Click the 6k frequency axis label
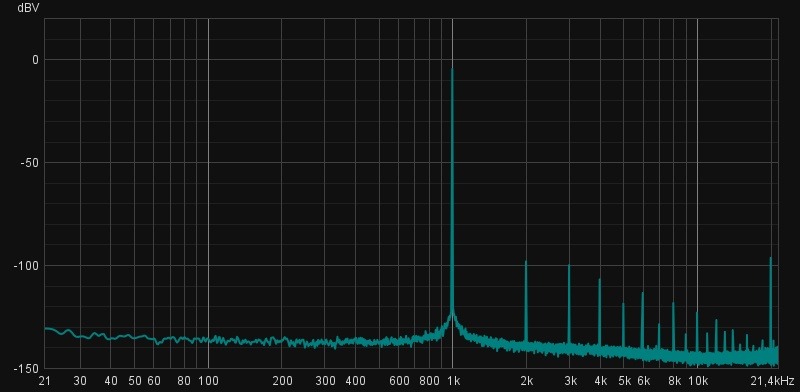800x392 pixels. pos(644,381)
